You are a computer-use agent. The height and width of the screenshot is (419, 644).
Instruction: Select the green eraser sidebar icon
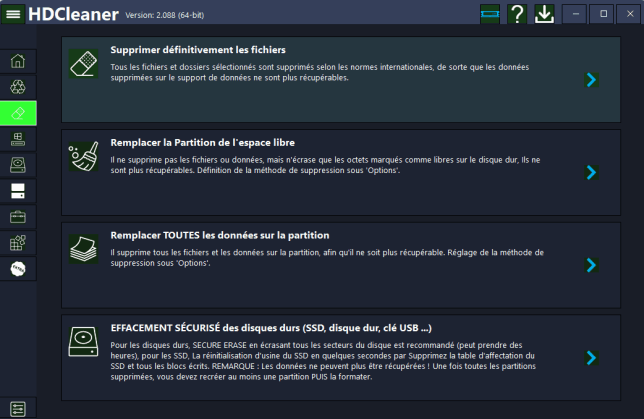pos(18,113)
